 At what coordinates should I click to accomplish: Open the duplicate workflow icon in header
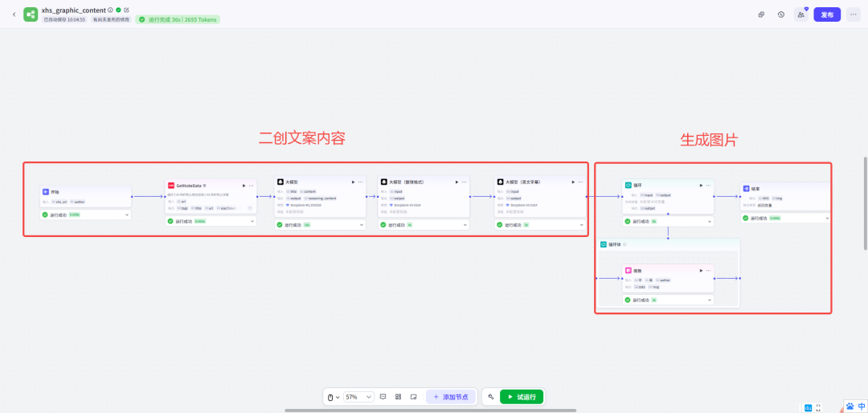pos(762,14)
